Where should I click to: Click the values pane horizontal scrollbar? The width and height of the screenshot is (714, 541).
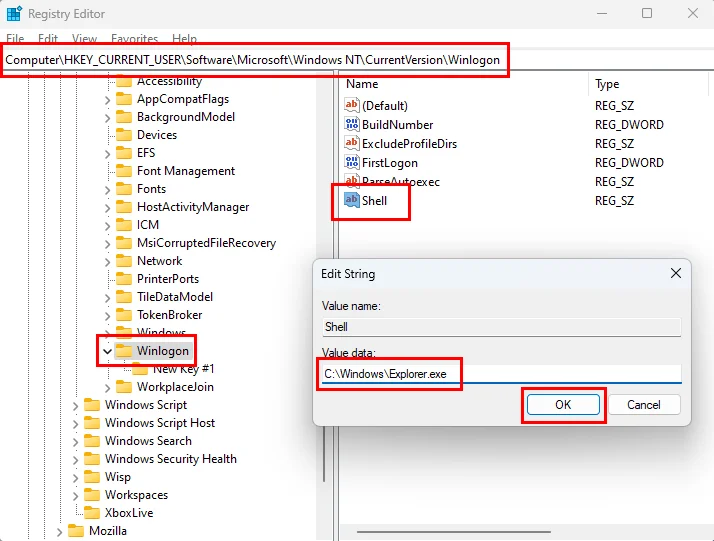tap(454, 531)
